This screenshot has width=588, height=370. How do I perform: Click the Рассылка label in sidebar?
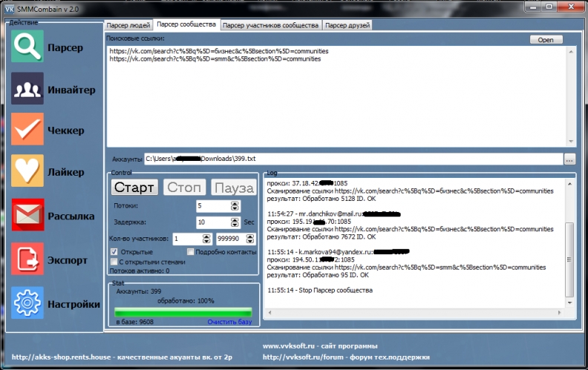click(x=71, y=216)
